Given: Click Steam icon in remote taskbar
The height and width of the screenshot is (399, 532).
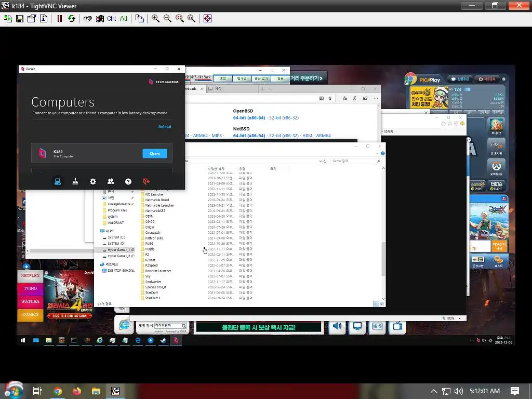Looking at the screenshot, I should 163,340.
